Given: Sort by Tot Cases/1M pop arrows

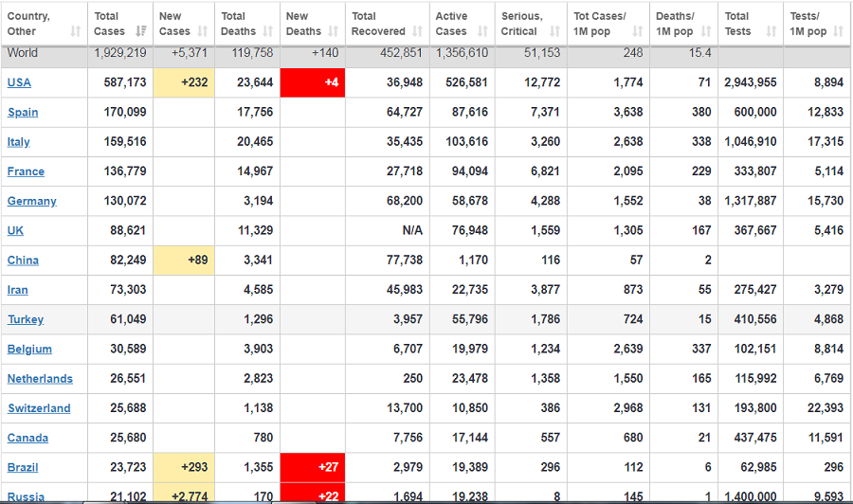Looking at the screenshot, I should pyautogui.click(x=638, y=31).
